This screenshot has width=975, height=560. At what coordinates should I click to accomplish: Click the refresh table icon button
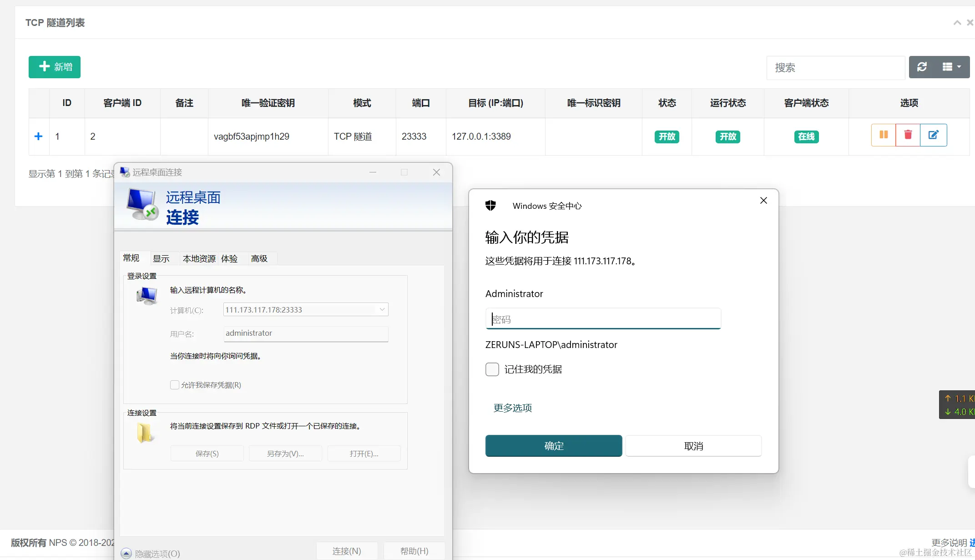click(922, 67)
